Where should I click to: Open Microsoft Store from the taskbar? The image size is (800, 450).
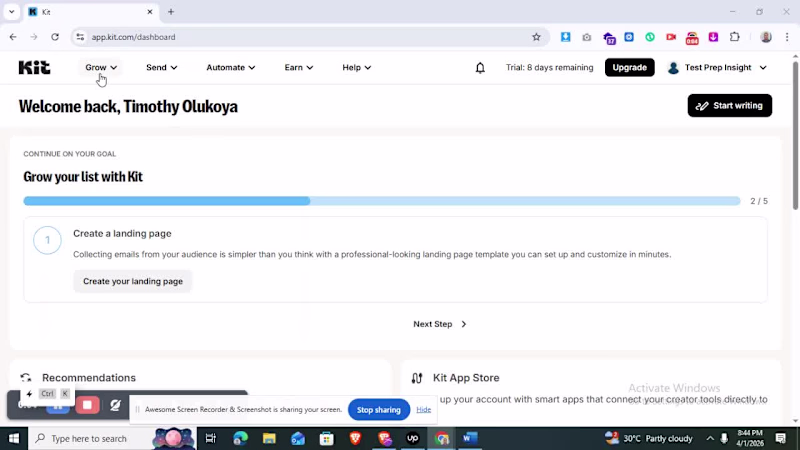[x=327, y=438]
